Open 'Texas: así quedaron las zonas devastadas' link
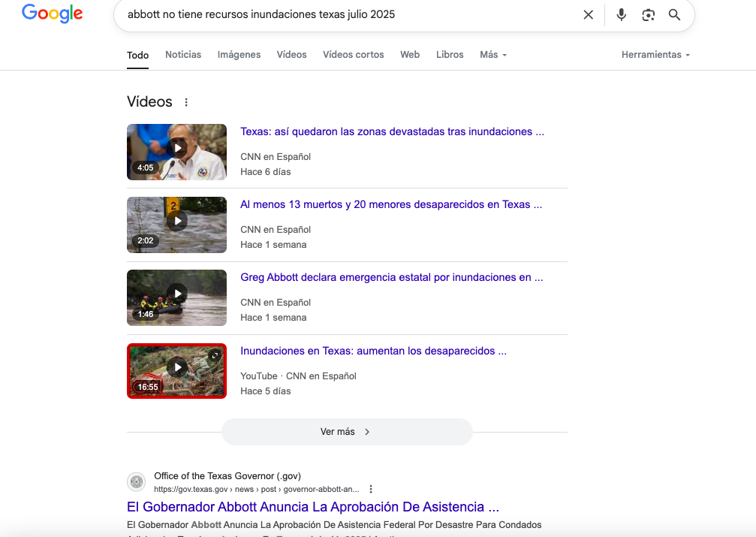The width and height of the screenshot is (756, 537). point(392,131)
